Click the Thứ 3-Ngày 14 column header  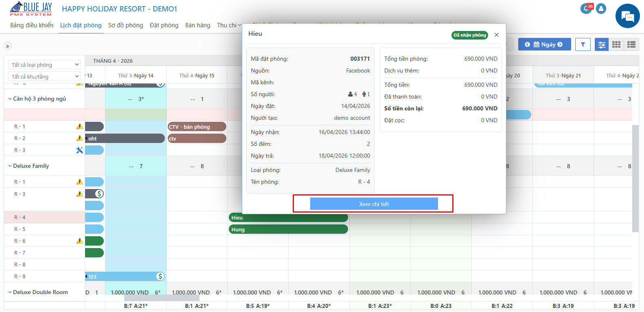click(136, 75)
